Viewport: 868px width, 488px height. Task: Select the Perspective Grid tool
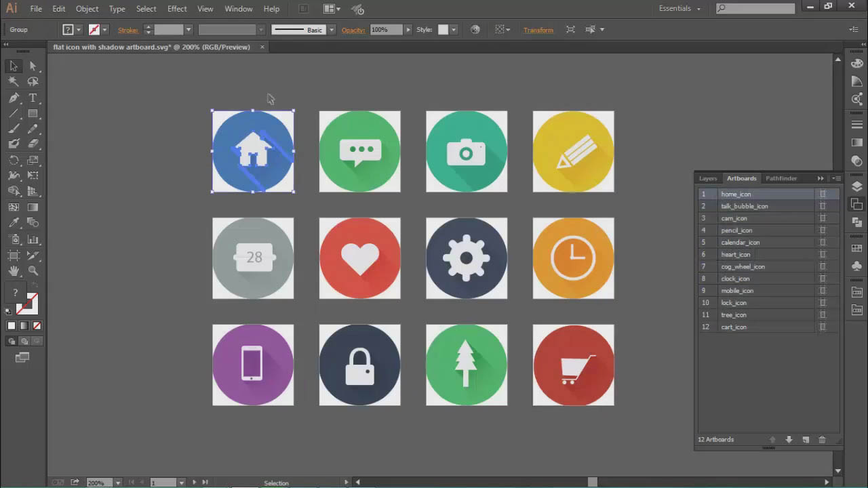[33, 192]
